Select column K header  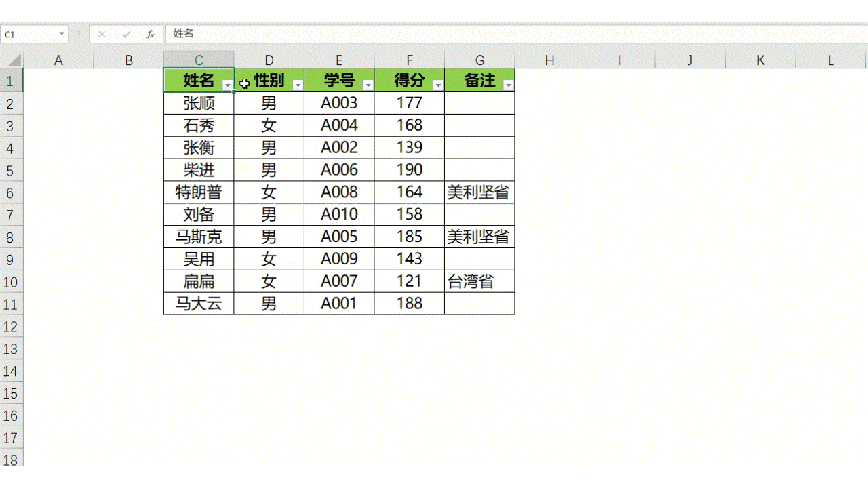pos(761,60)
